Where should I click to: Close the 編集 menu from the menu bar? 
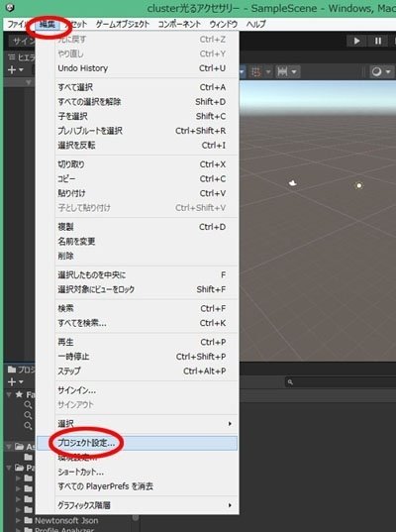pos(48,24)
